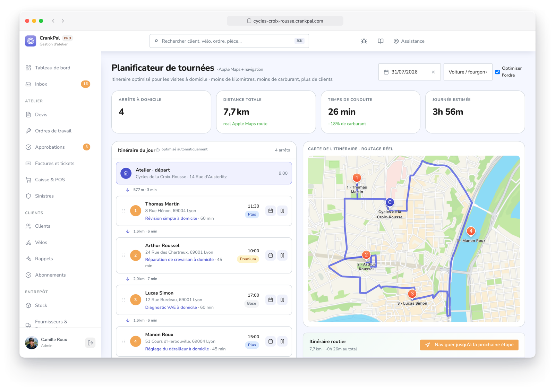The image size is (555, 392).
Task: Open Approbations in sidebar
Action: pyautogui.click(x=58, y=147)
